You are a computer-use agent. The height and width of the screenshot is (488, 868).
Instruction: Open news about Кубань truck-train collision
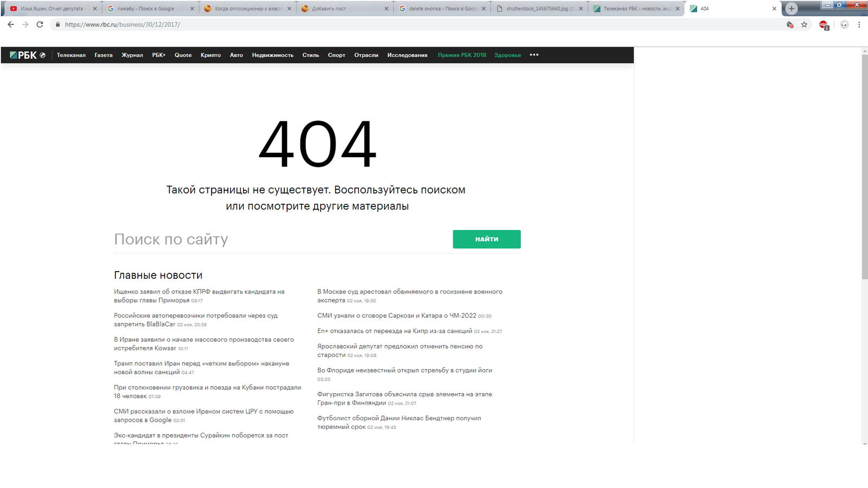[x=207, y=391]
